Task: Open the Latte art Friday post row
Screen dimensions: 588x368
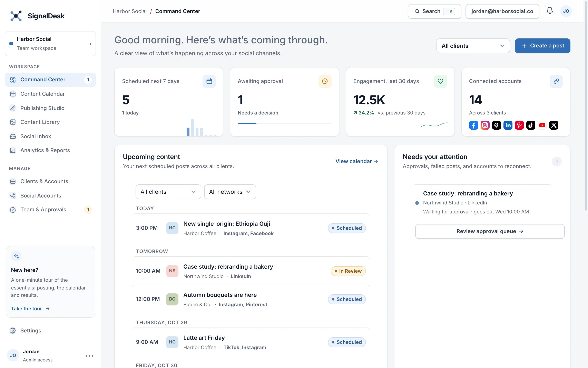Action: [x=251, y=342]
